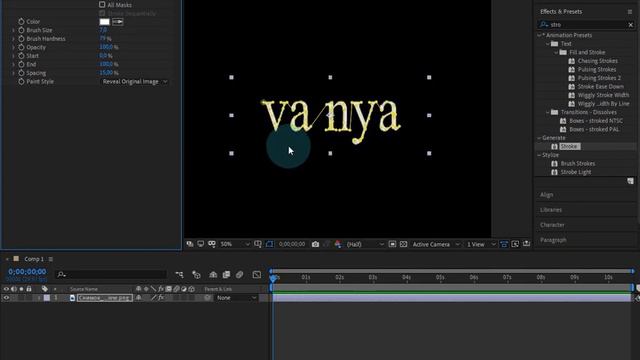This screenshot has width=640, height=360.
Task: Toggle the Stroke Sequentially checkbox
Action: pos(102,13)
